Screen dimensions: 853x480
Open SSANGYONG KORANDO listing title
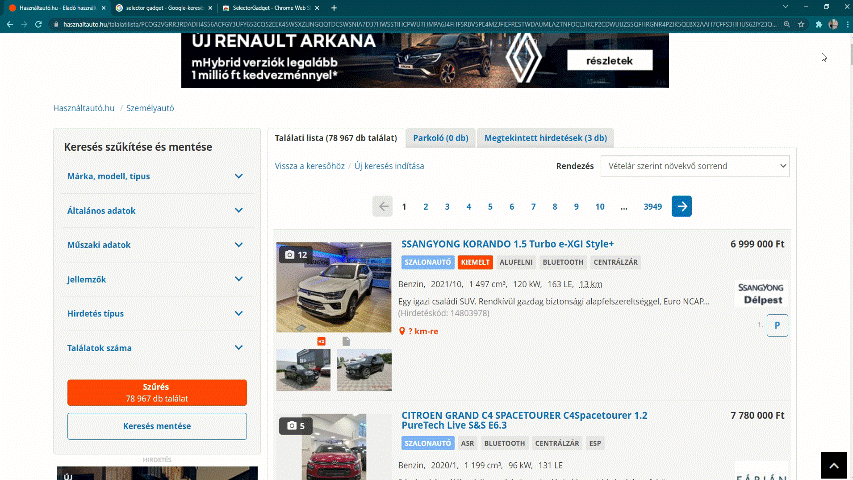click(x=508, y=244)
